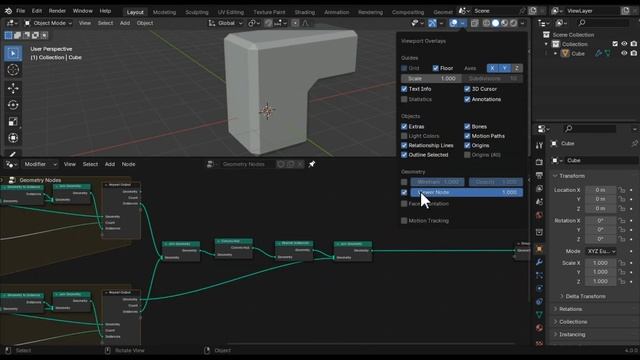Open the Object Mode dropdown
Image resolution: width=640 pixels, height=360 pixels.
[48, 23]
